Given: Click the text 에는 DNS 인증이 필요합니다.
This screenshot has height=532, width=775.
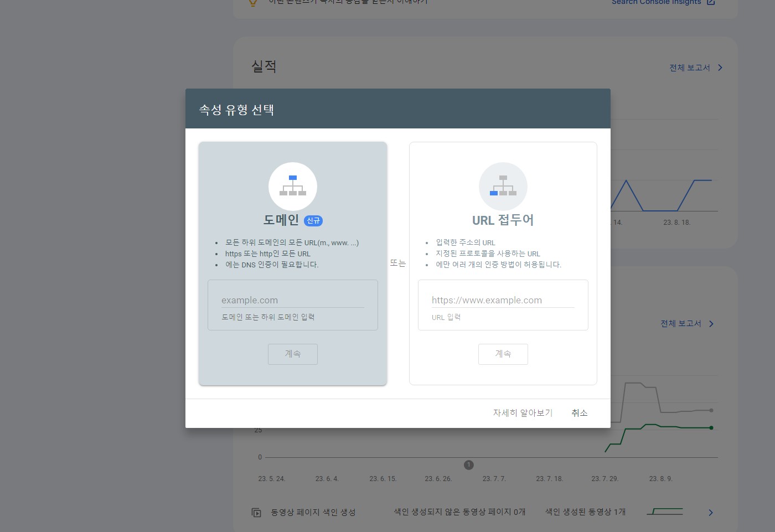Looking at the screenshot, I should pyautogui.click(x=272, y=265).
